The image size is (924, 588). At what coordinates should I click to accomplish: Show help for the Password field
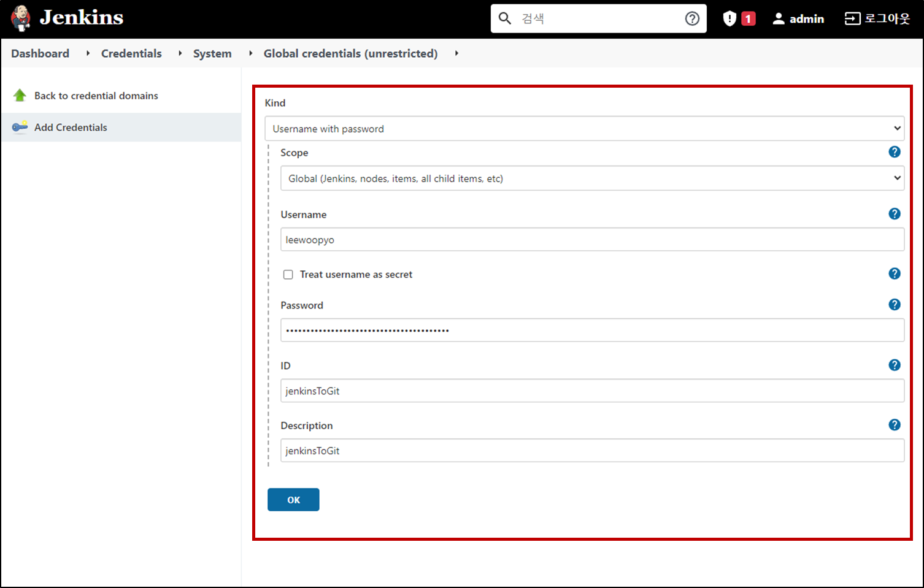tap(895, 304)
